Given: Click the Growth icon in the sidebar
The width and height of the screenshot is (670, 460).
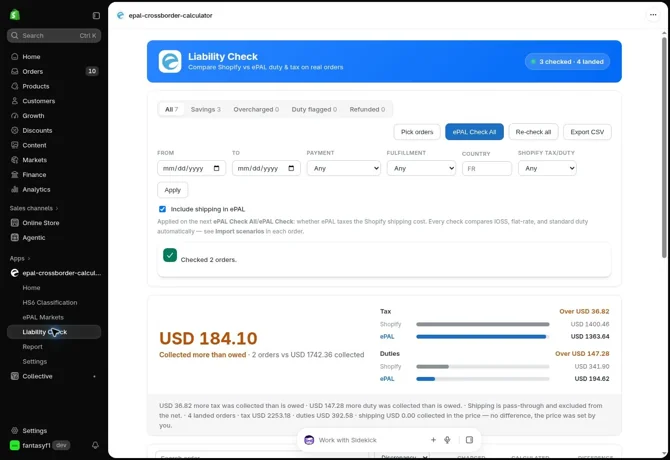Looking at the screenshot, I should coord(15,116).
